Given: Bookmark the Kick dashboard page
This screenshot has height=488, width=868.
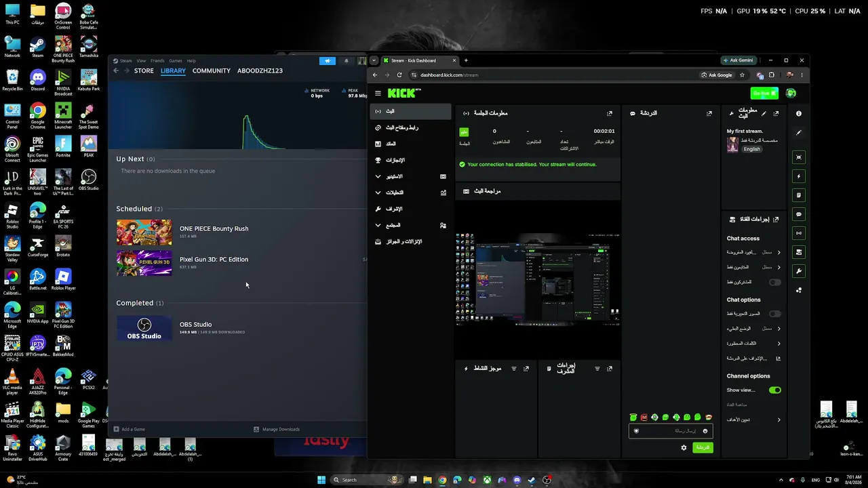Looking at the screenshot, I should [x=743, y=75].
